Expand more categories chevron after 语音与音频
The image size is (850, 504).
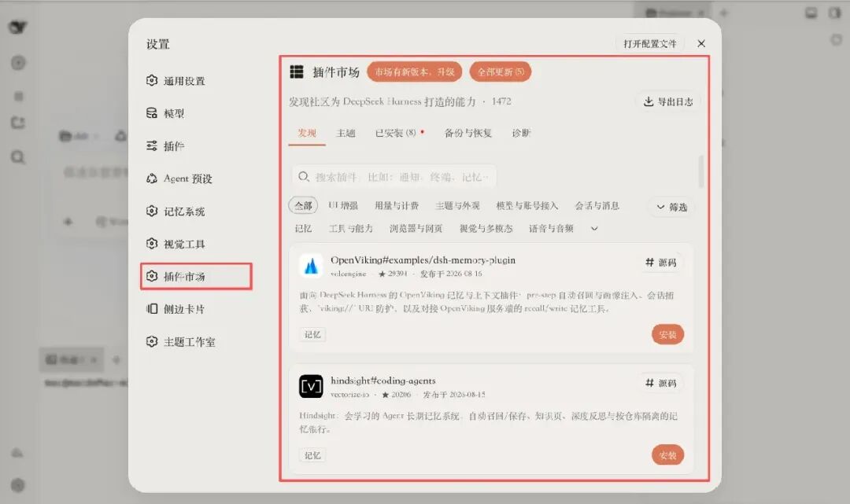pyautogui.click(x=594, y=229)
